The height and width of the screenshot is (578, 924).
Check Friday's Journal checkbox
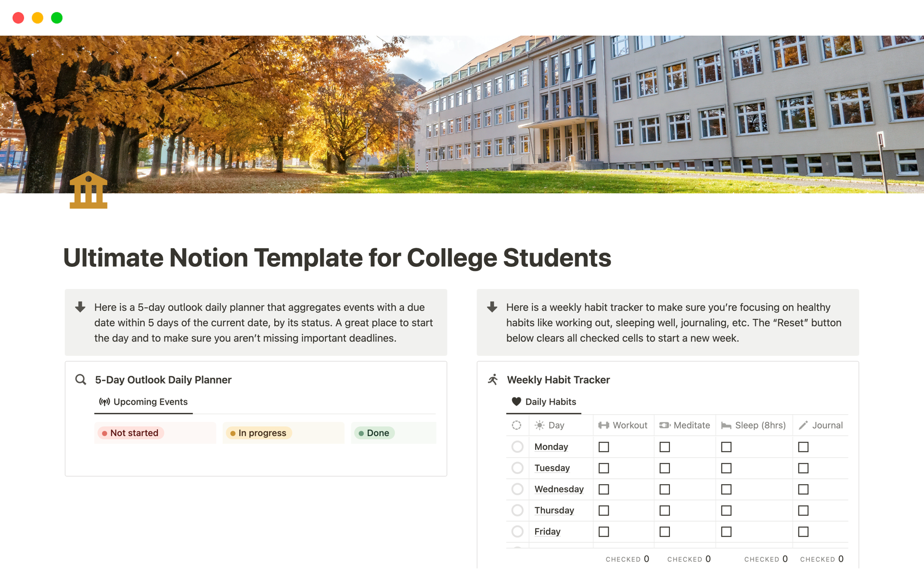click(x=803, y=532)
